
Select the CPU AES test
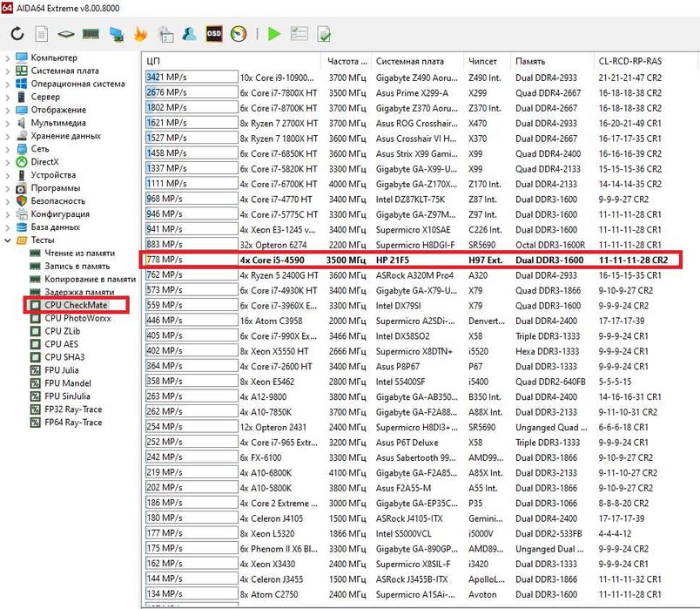coord(61,344)
